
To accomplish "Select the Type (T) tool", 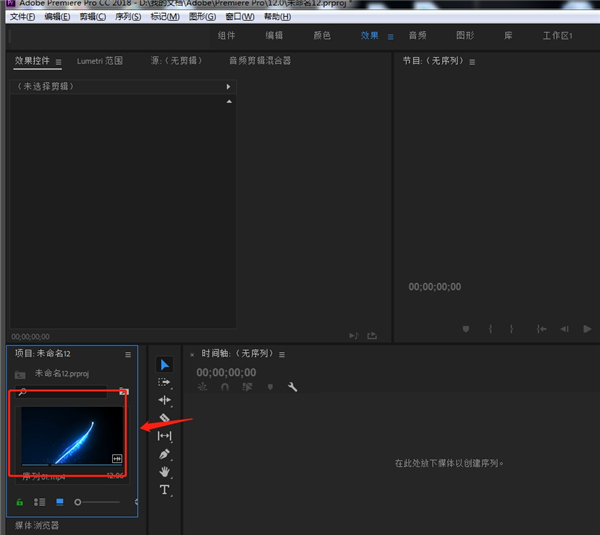I will (x=165, y=490).
